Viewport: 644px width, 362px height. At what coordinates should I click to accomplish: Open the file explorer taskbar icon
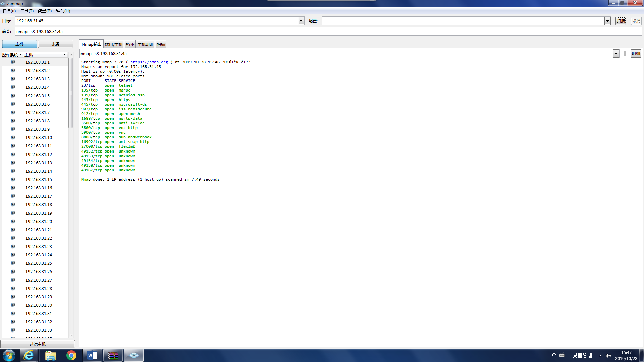(x=50, y=355)
